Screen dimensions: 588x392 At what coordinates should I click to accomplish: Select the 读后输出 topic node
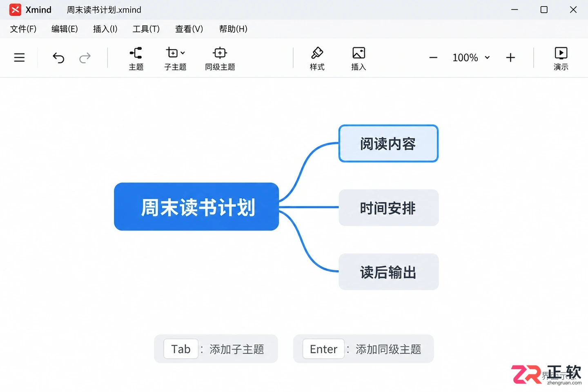point(388,272)
